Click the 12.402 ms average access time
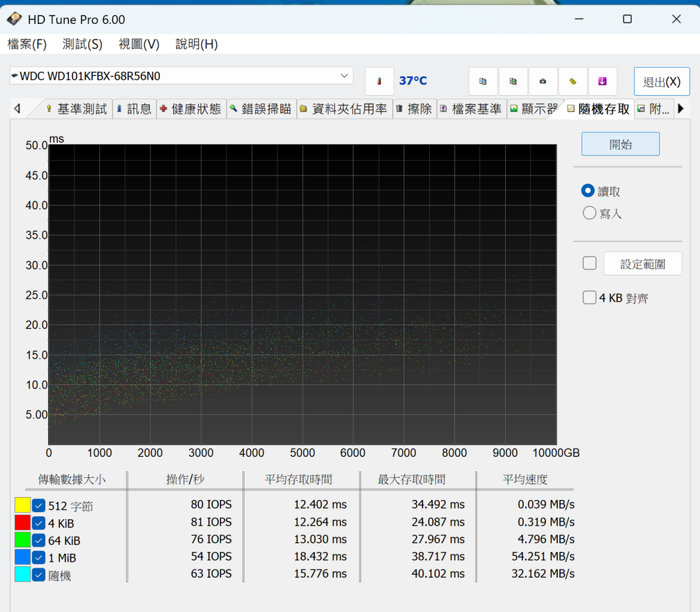 coord(320,505)
